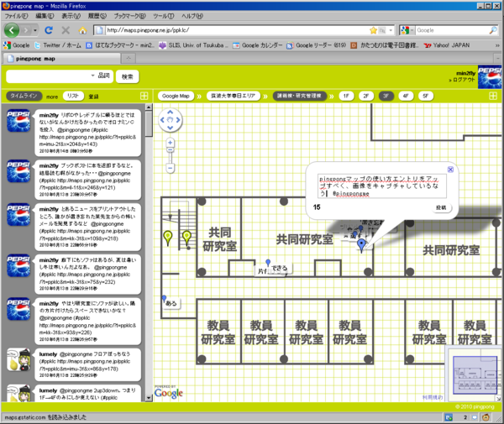
Task: Click the timeline scrollbar thumb
Action: [x=149, y=123]
